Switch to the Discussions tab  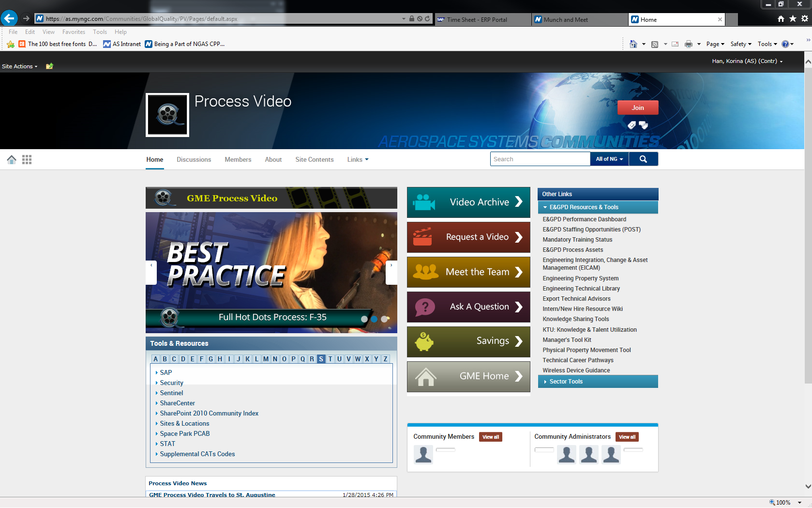pos(194,159)
